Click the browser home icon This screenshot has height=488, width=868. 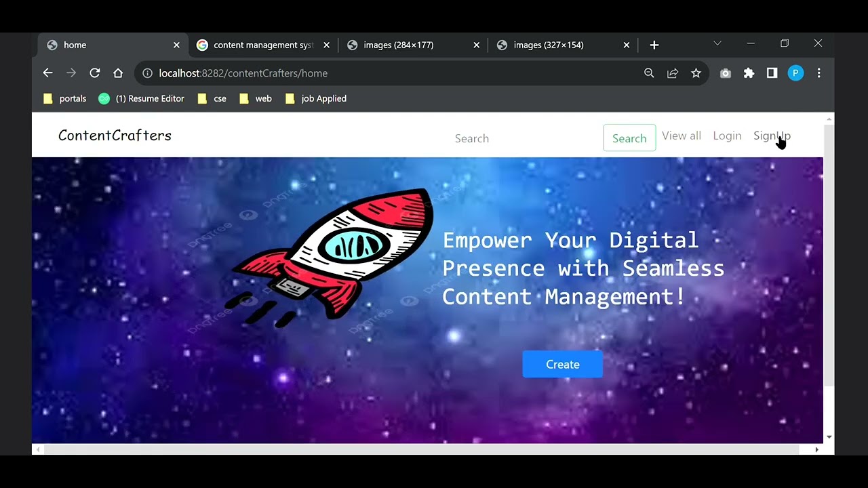pos(118,73)
